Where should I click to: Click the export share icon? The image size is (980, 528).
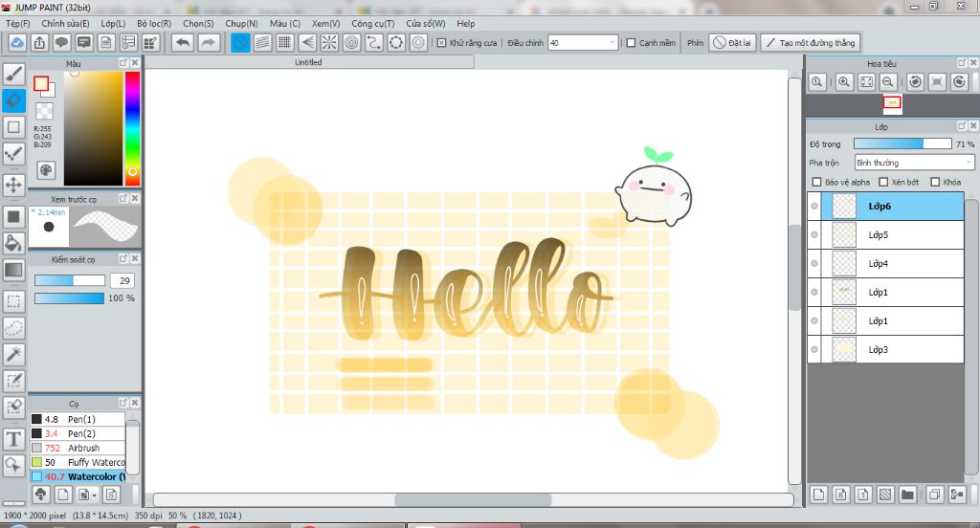click(x=39, y=42)
